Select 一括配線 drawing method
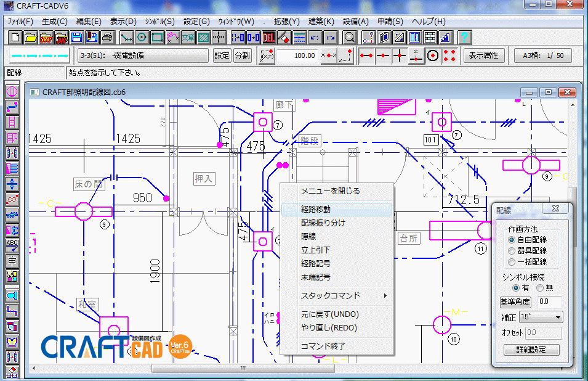 tap(528, 261)
